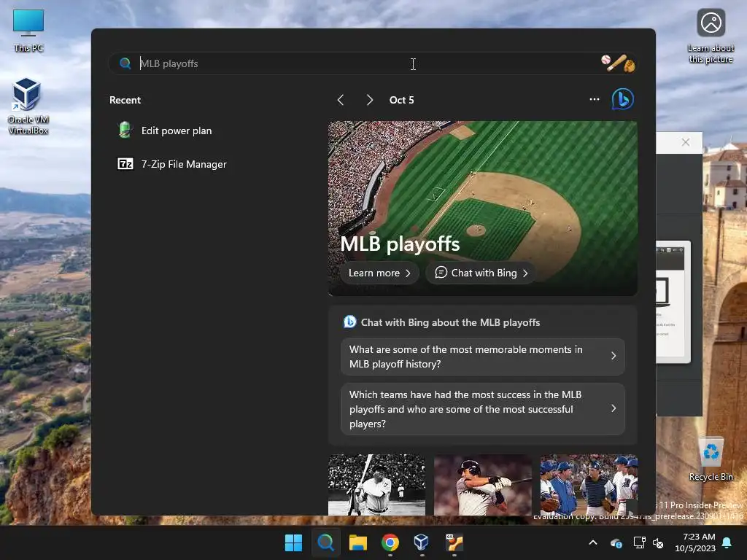
Task: Open the last pinned taskbar app icon
Action: point(454,542)
